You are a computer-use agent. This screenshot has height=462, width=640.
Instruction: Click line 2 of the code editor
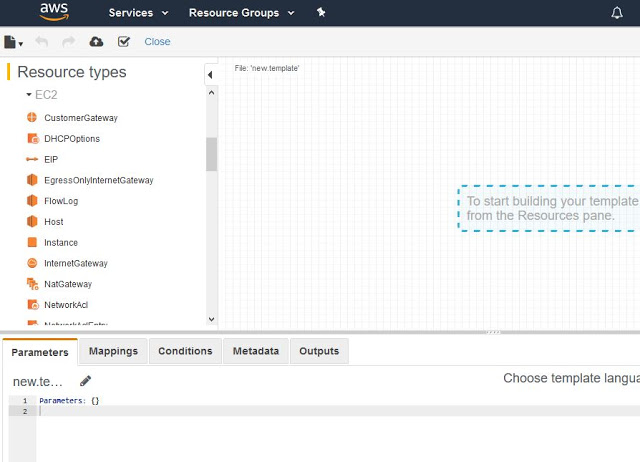[339, 411]
